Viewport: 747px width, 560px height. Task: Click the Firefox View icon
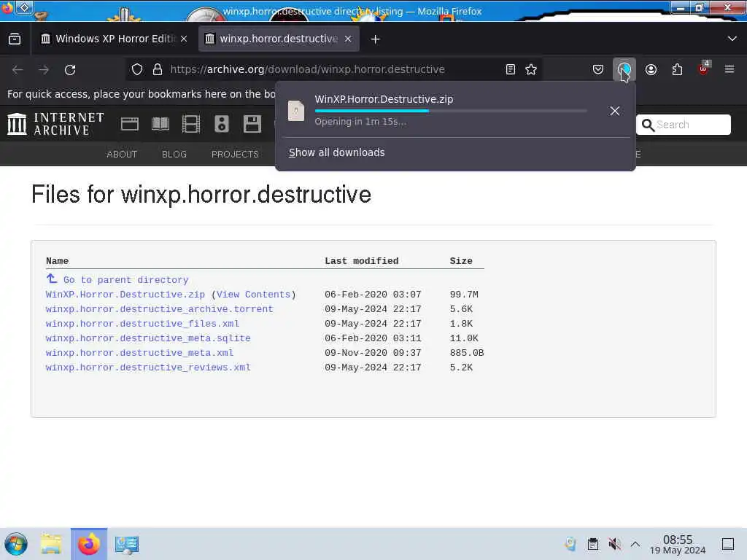point(15,39)
